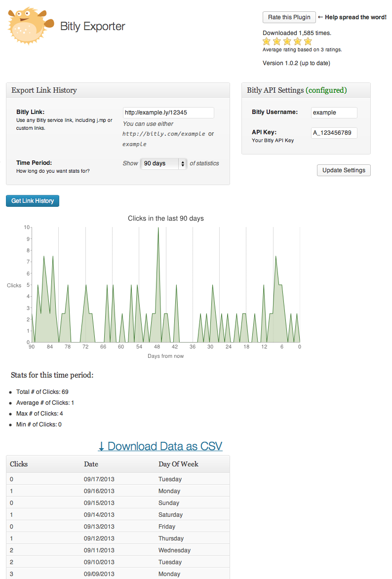Click the Average rating based on 3 ratings text
The image size is (392, 579).
(302, 49)
